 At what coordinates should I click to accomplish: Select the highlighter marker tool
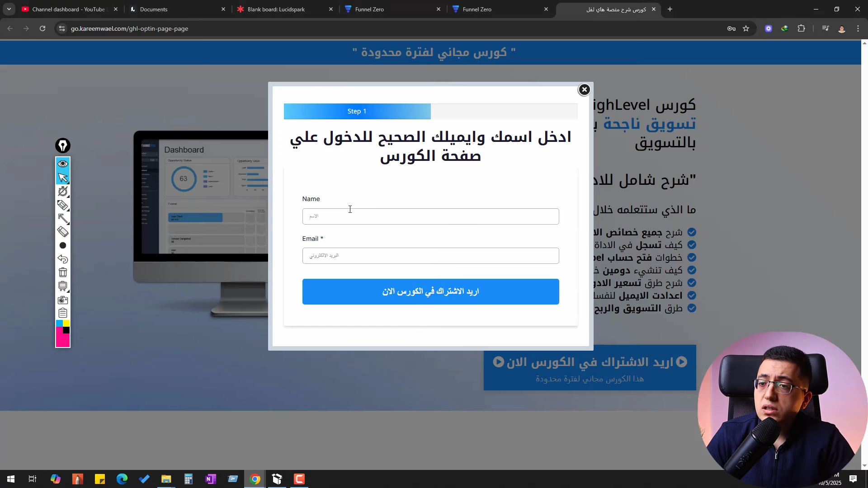click(63, 205)
